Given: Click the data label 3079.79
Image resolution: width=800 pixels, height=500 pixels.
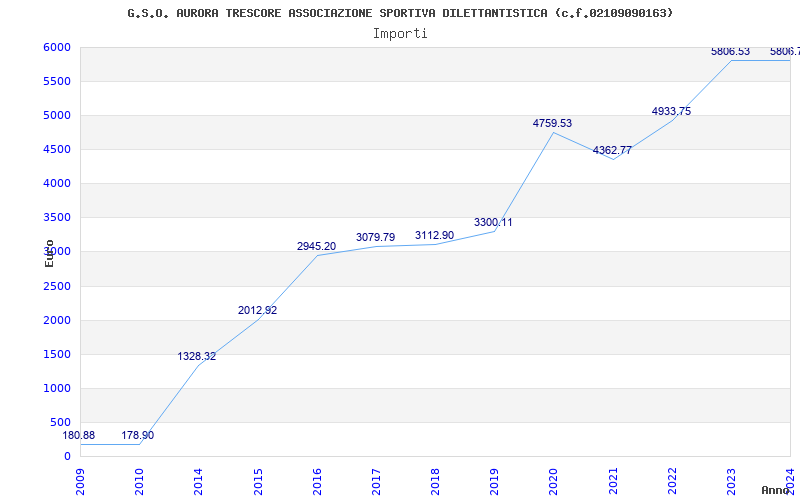Looking at the screenshot, I should click(x=376, y=237).
